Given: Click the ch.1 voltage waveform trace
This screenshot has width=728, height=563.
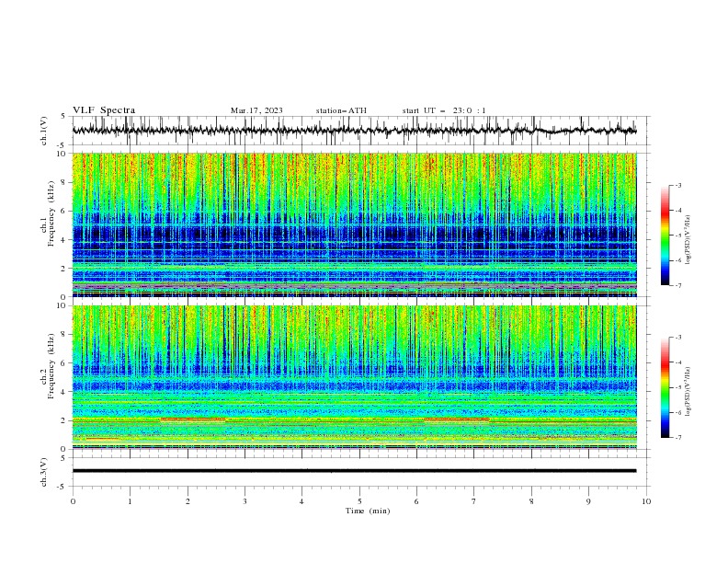Looking at the screenshot, I should pyautogui.click(x=354, y=131).
